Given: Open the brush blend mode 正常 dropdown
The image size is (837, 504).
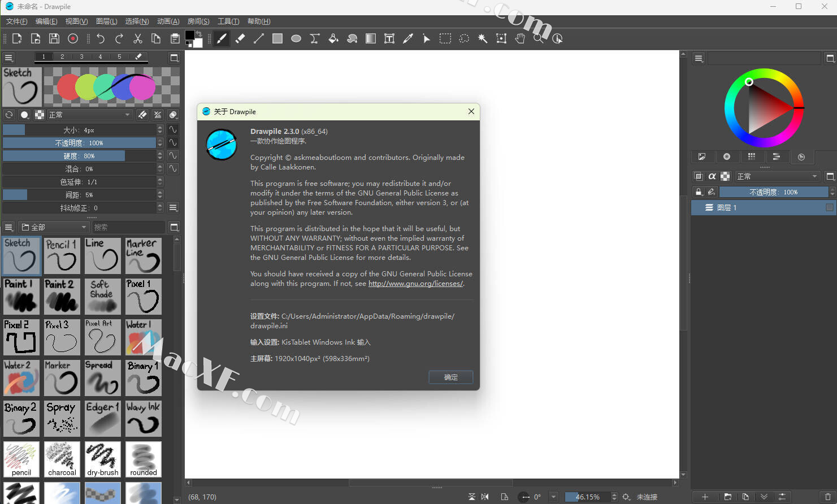Looking at the screenshot, I should point(89,115).
